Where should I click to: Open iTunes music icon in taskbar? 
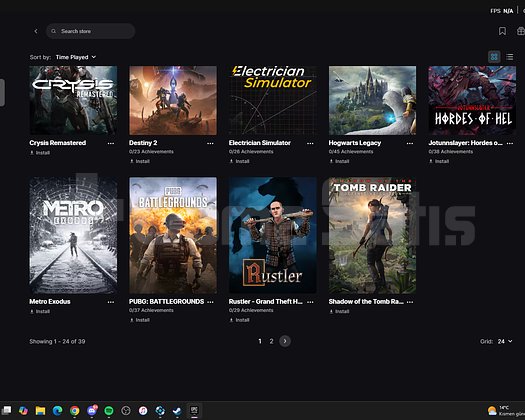[x=143, y=411]
